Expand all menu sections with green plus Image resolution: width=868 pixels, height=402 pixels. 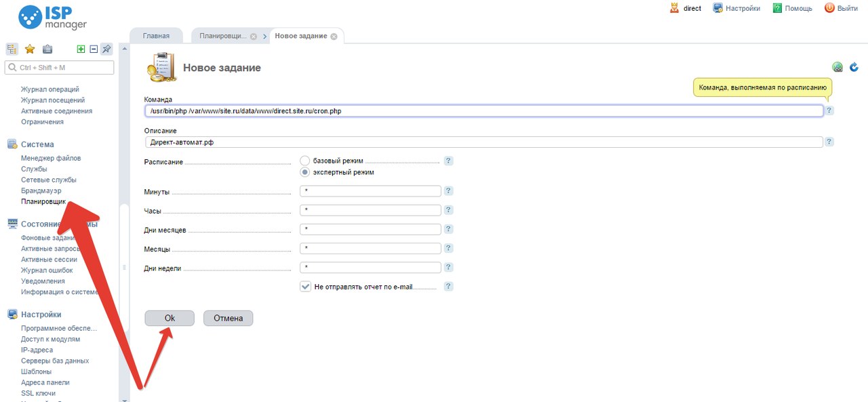[81, 49]
